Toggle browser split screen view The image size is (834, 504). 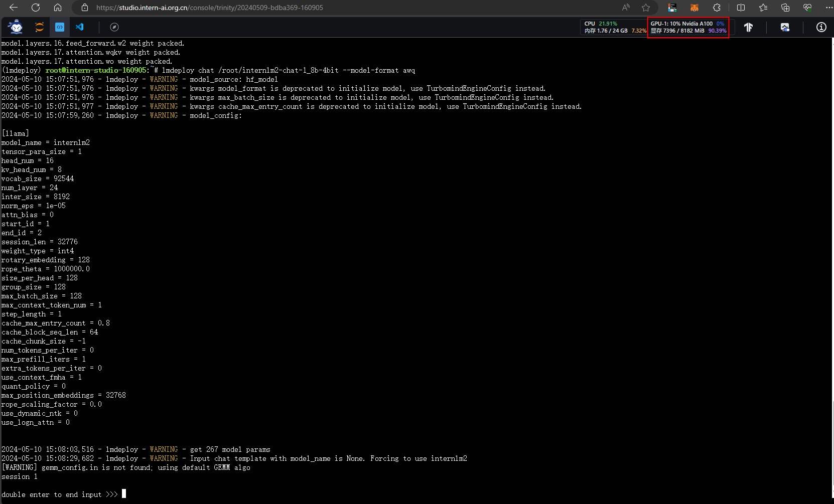point(741,8)
